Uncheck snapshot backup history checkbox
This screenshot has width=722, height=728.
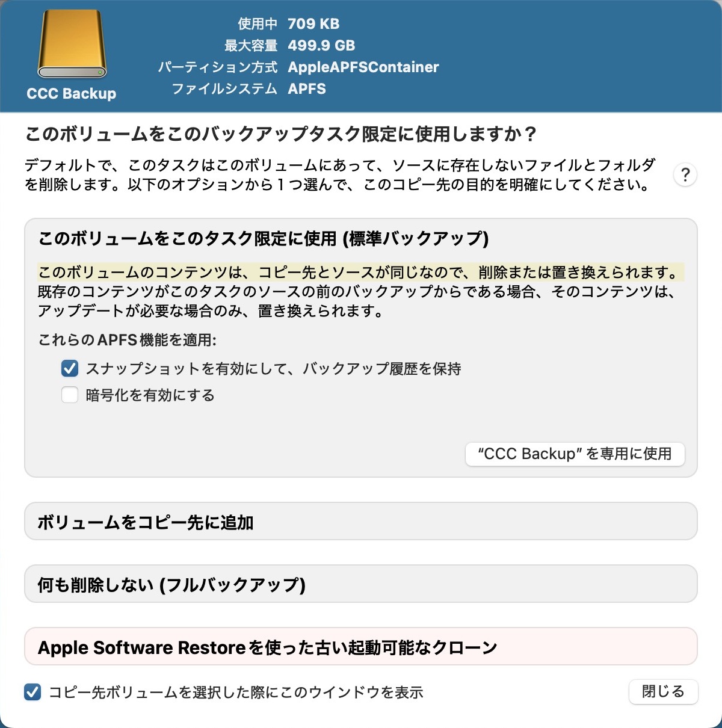point(70,368)
